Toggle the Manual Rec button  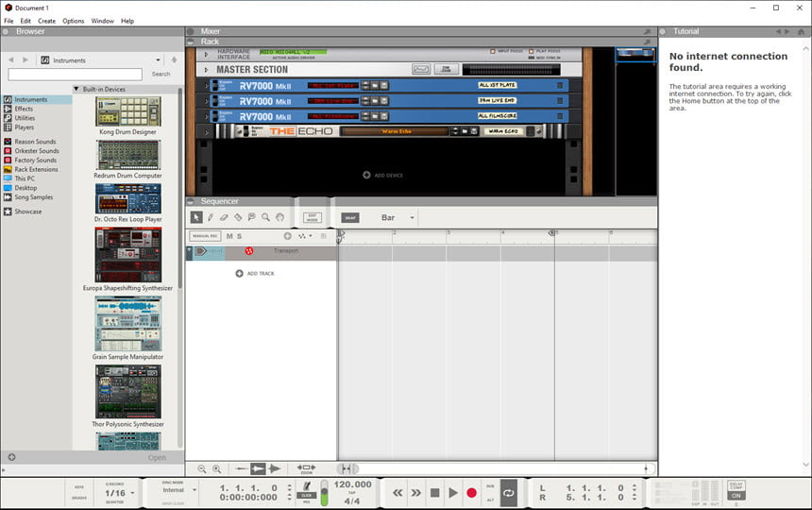[x=205, y=236]
